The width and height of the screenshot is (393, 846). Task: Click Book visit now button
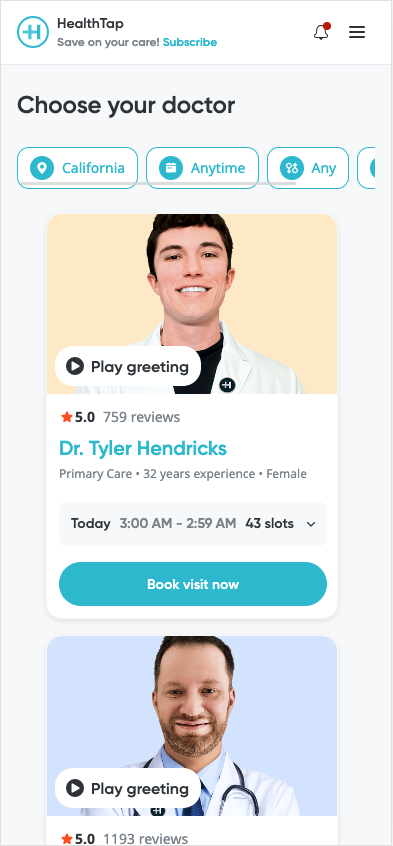coord(193,584)
